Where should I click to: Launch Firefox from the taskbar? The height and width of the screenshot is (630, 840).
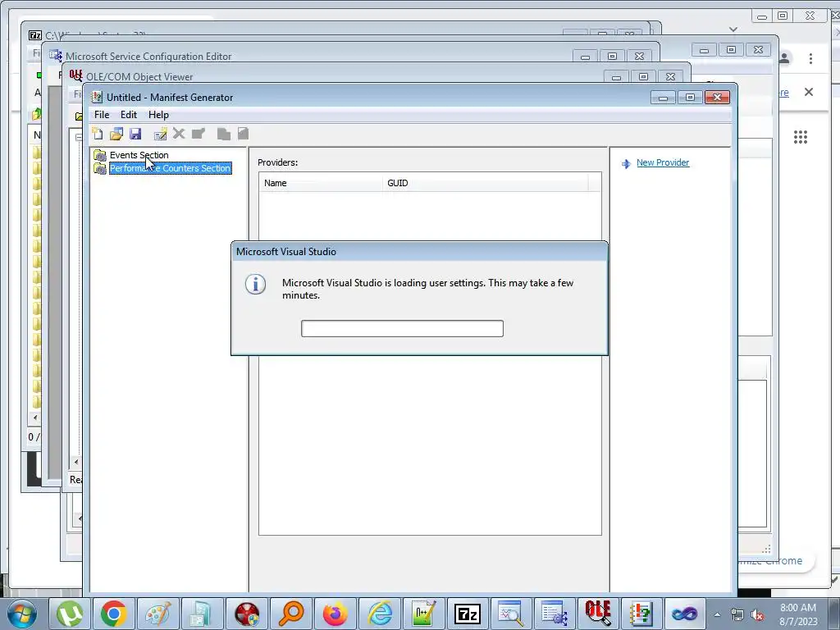pyautogui.click(x=336, y=614)
